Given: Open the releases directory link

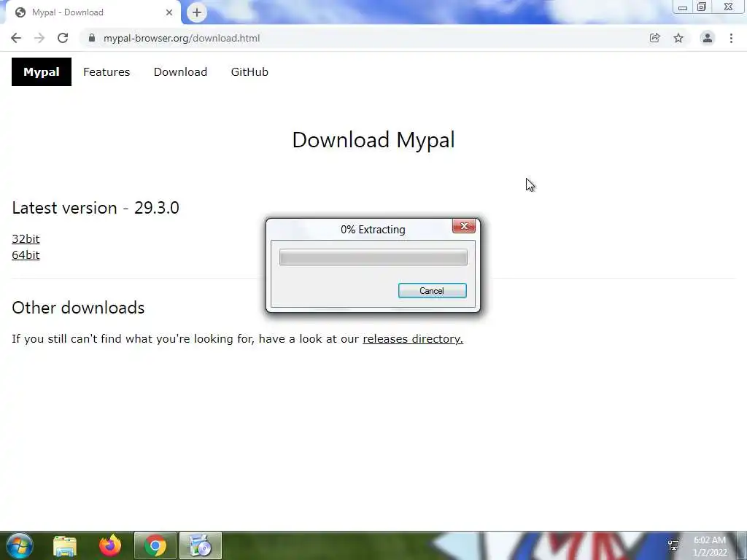Looking at the screenshot, I should 413,338.
